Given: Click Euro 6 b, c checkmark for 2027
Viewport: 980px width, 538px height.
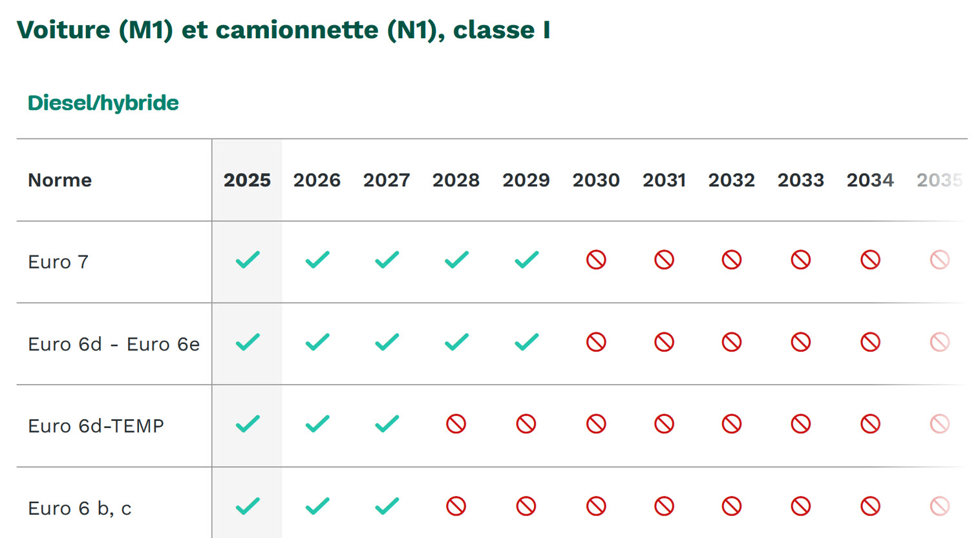Looking at the screenshot, I should 387,506.
